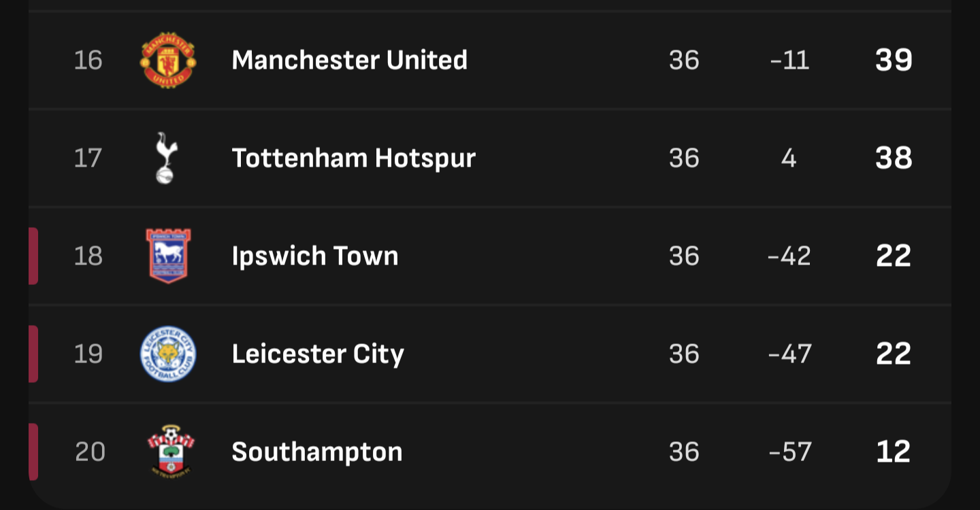Click Southampton's 12 points total
980x510 pixels.
(x=894, y=452)
